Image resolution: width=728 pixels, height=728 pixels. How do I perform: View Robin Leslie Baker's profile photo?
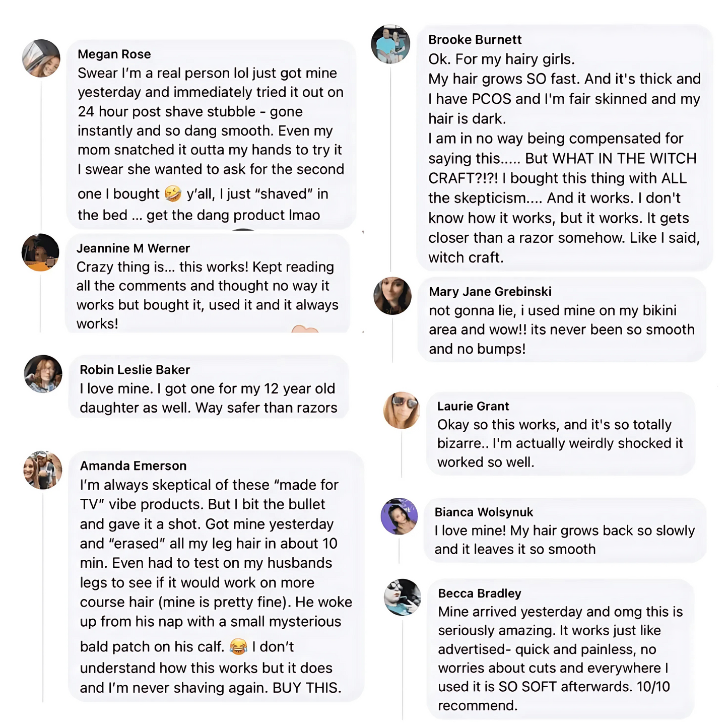click(43, 374)
